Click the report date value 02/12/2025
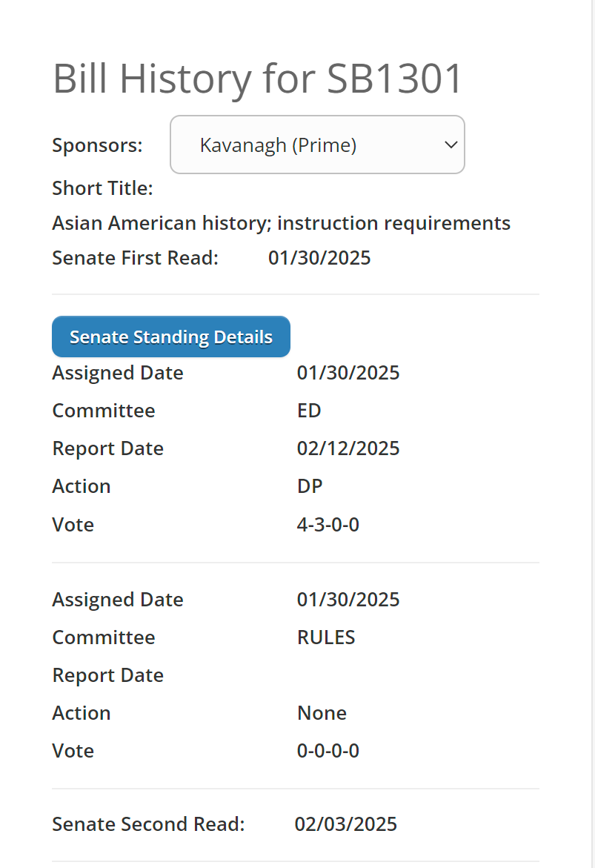The height and width of the screenshot is (868, 595). click(x=348, y=448)
